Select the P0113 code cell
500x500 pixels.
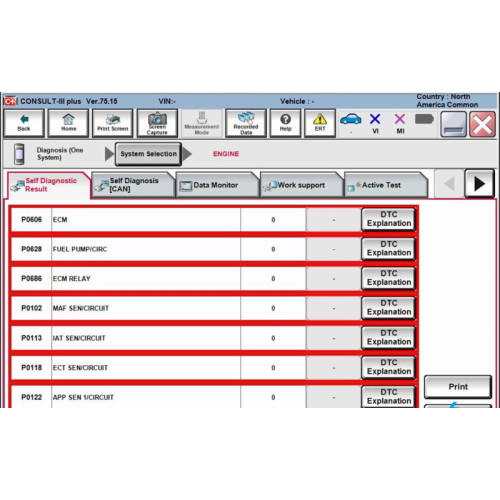(x=31, y=338)
